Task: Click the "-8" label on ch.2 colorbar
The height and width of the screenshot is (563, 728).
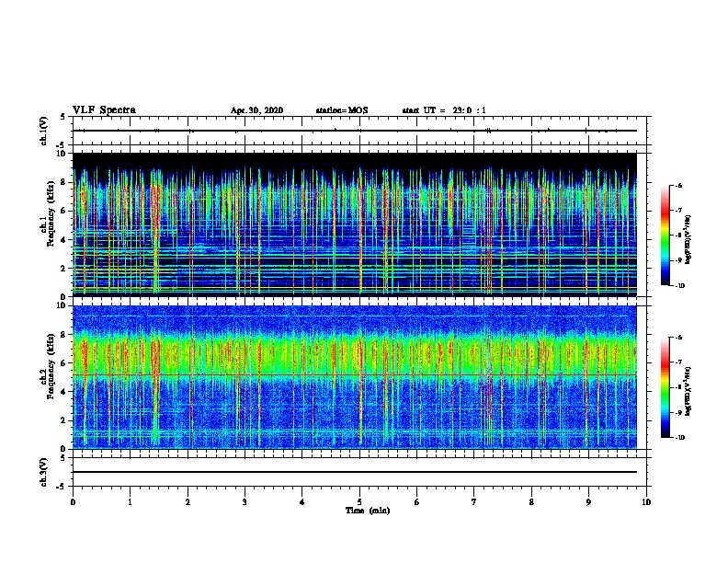Action: point(678,387)
